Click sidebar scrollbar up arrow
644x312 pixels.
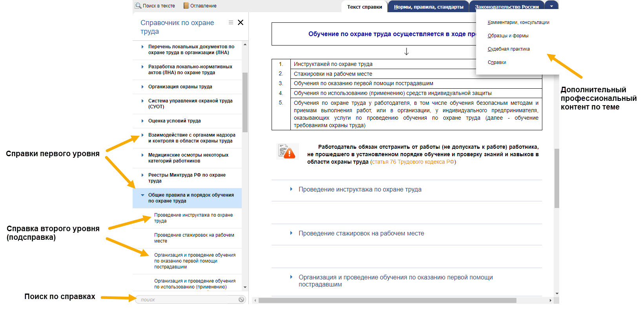click(245, 44)
